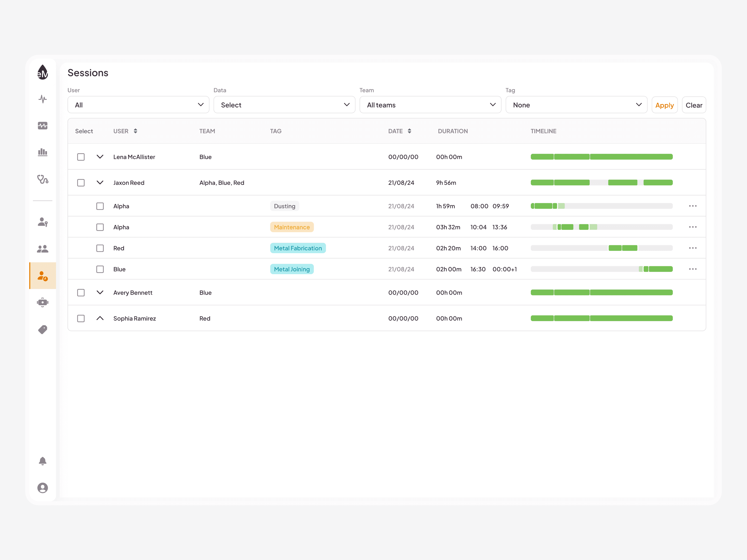
Task: Open the pulse activity sidebar icon
Action: tap(42, 99)
